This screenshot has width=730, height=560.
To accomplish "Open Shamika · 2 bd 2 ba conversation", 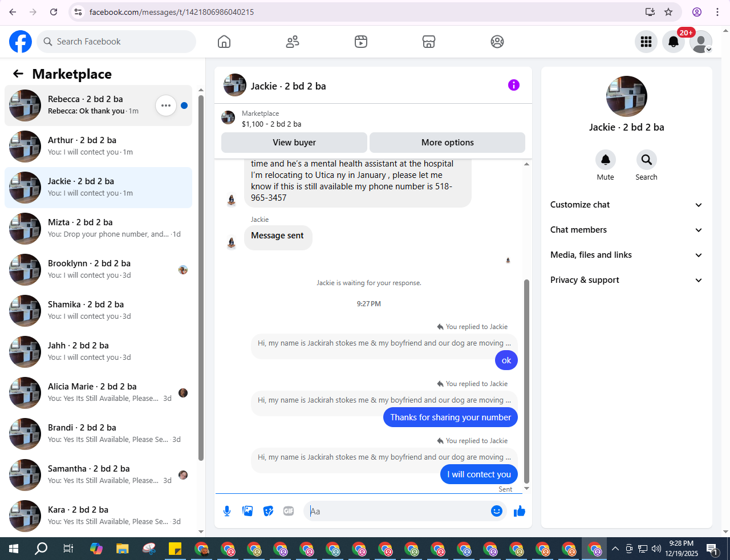I will (98, 311).
